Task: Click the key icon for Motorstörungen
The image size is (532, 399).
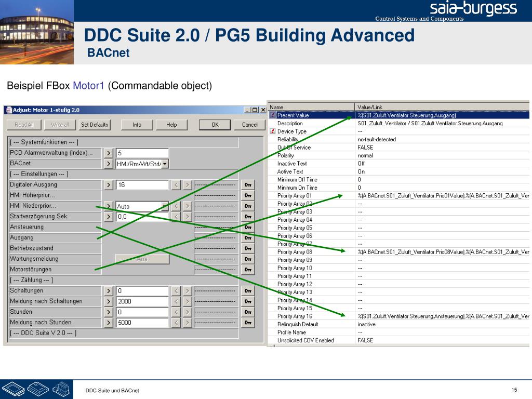Action: (248, 270)
